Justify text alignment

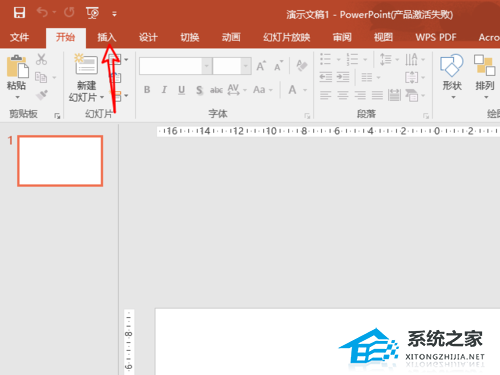(x=377, y=96)
